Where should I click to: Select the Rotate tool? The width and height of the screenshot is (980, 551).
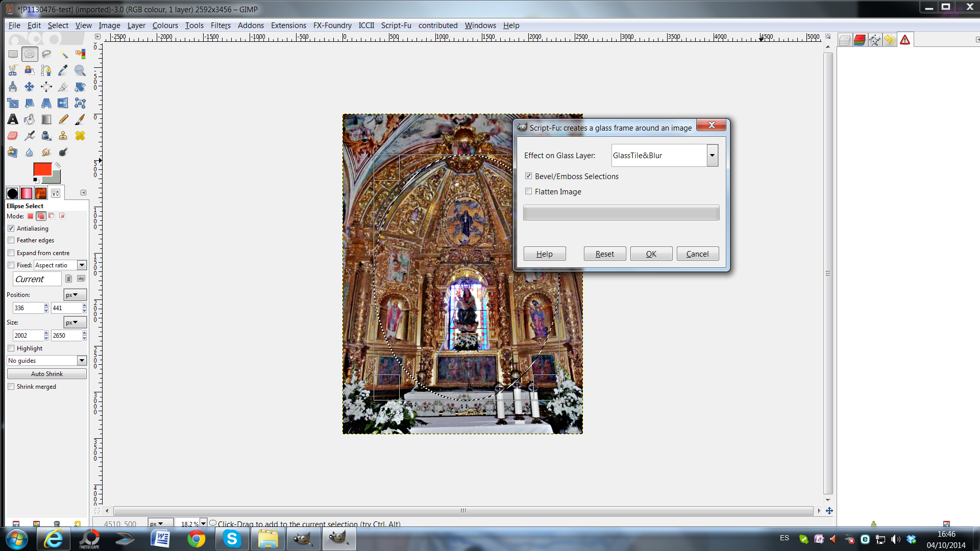point(80,87)
